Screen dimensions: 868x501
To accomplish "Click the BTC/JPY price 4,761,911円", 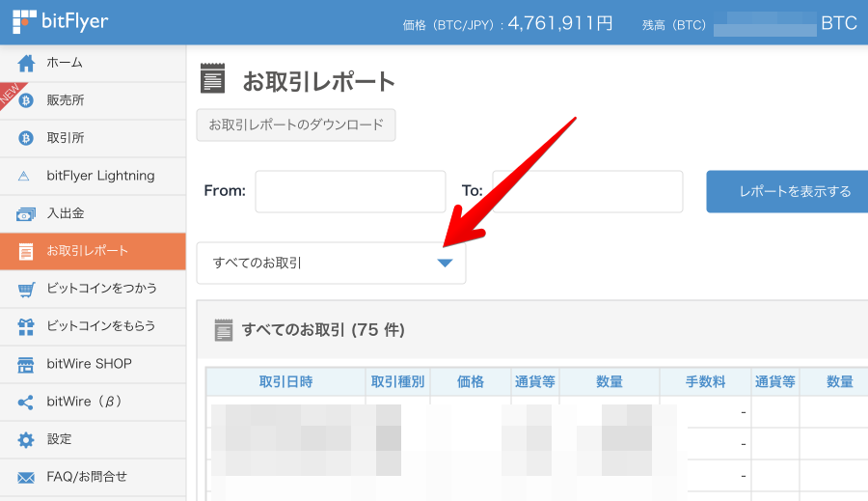I will (x=560, y=23).
